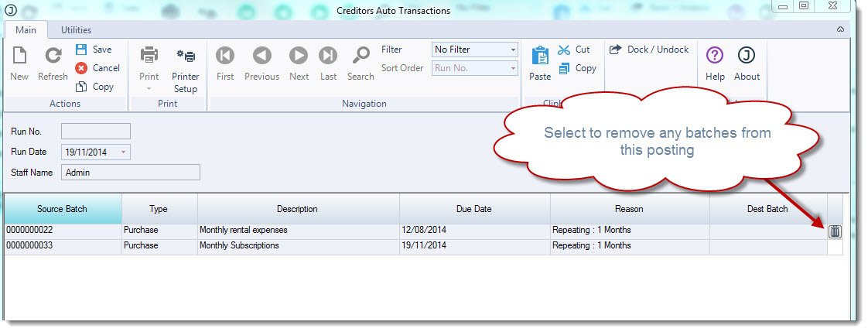Viewport: 868px width, 332px height.
Task: Open Help with the question mark icon
Action: click(716, 56)
